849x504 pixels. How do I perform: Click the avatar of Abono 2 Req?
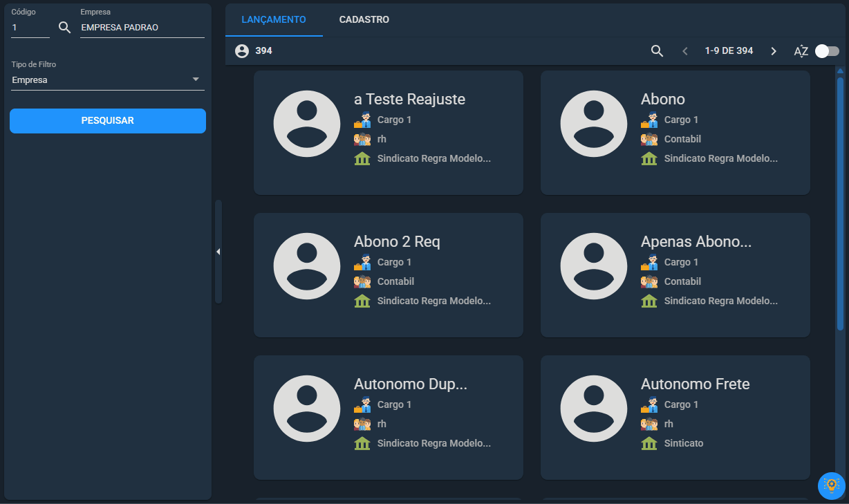click(307, 266)
